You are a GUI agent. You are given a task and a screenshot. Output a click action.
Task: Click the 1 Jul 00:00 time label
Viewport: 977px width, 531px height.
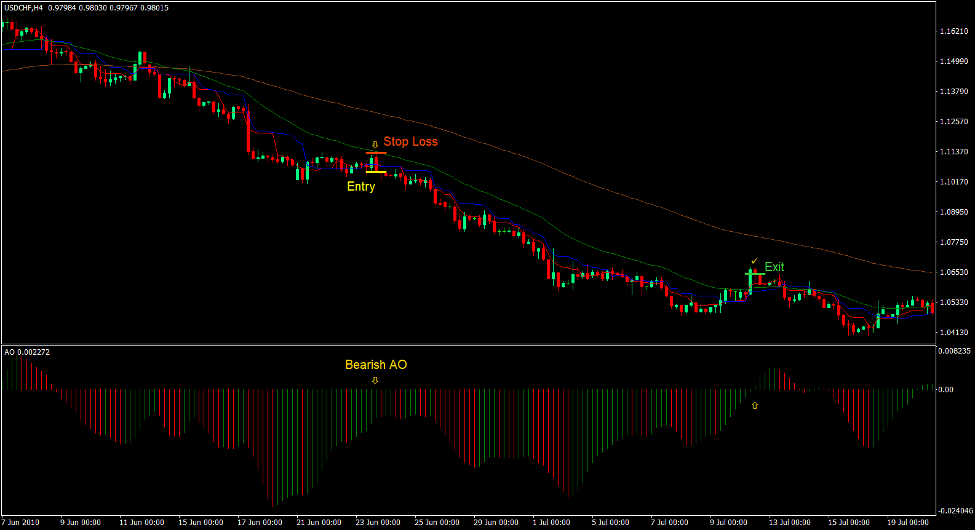551,522
